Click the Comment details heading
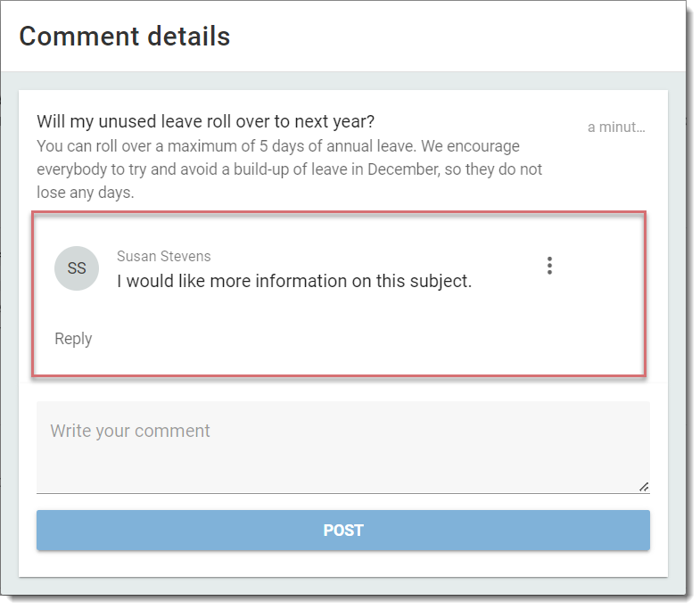The width and height of the screenshot is (700, 609). pyautogui.click(x=125, y=37)
